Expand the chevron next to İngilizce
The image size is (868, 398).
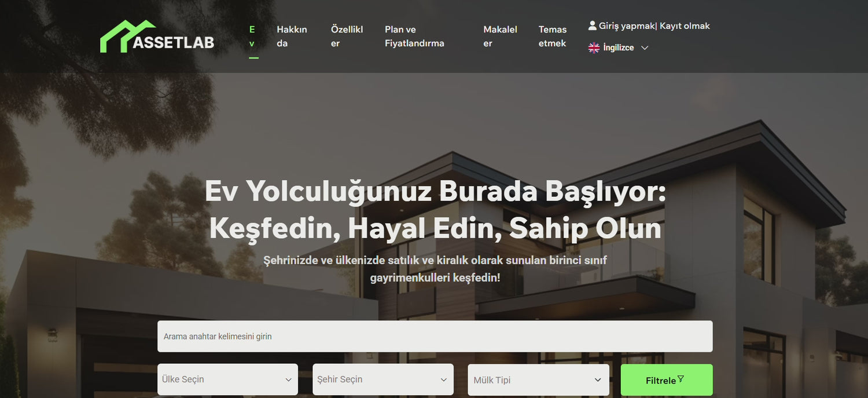(x=645, y=48)
